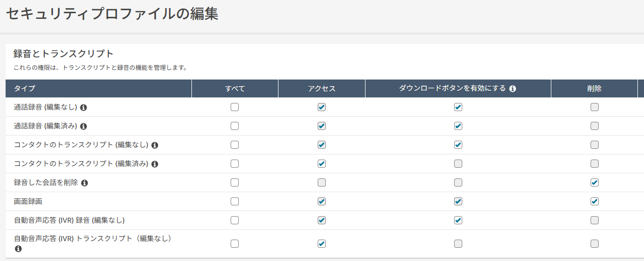Uncheck 削除 box for 録音した会話を削除

[594, 182]
